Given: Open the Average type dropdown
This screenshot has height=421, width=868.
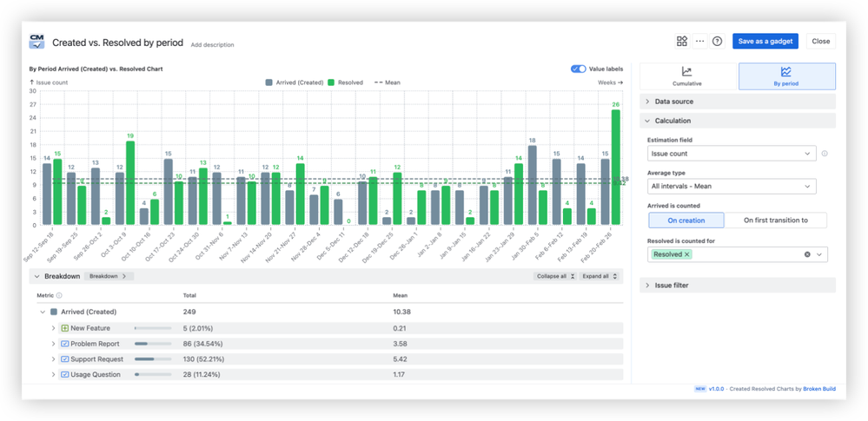Looking at the screenshot, I should (732, 186).
